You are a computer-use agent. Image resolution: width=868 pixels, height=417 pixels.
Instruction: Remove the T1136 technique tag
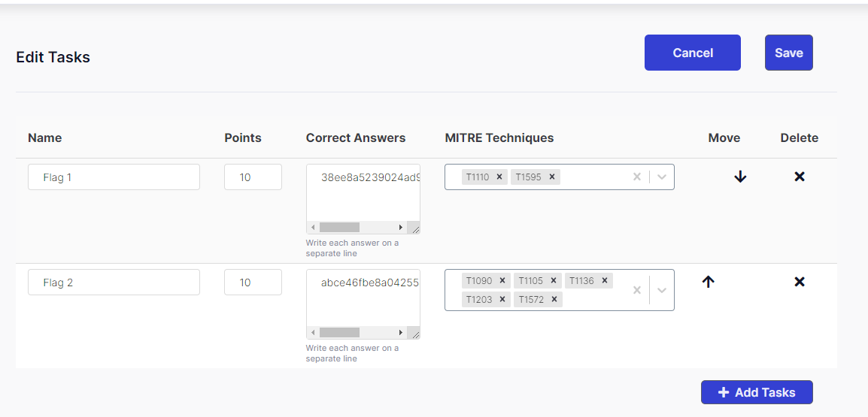tap(605, 280)
